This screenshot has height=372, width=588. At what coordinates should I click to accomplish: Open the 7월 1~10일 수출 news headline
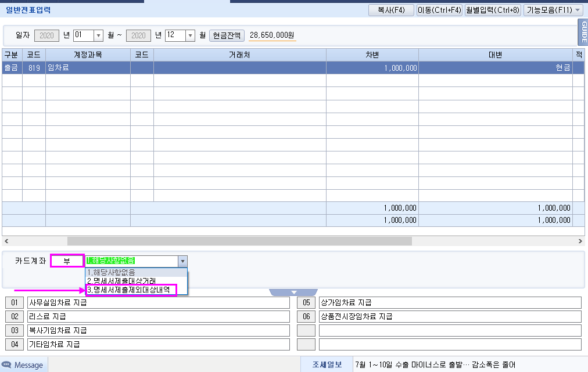(x=435, y=364)
